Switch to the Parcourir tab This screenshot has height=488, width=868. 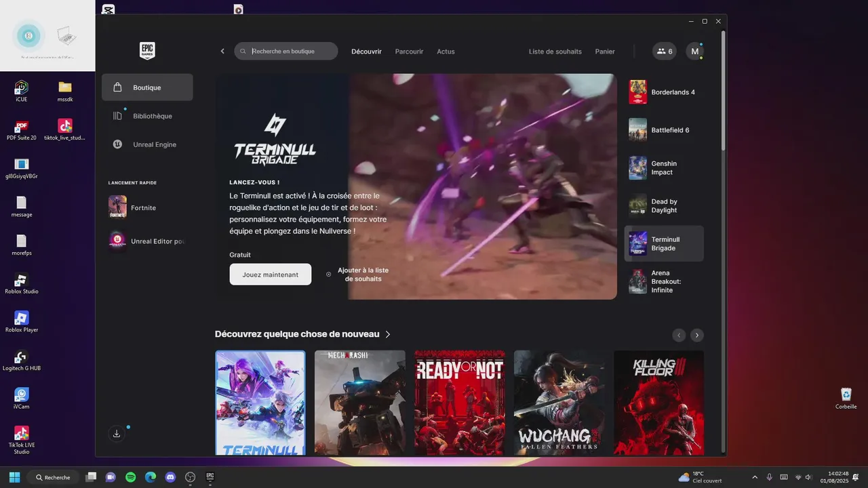pos(409,52)
